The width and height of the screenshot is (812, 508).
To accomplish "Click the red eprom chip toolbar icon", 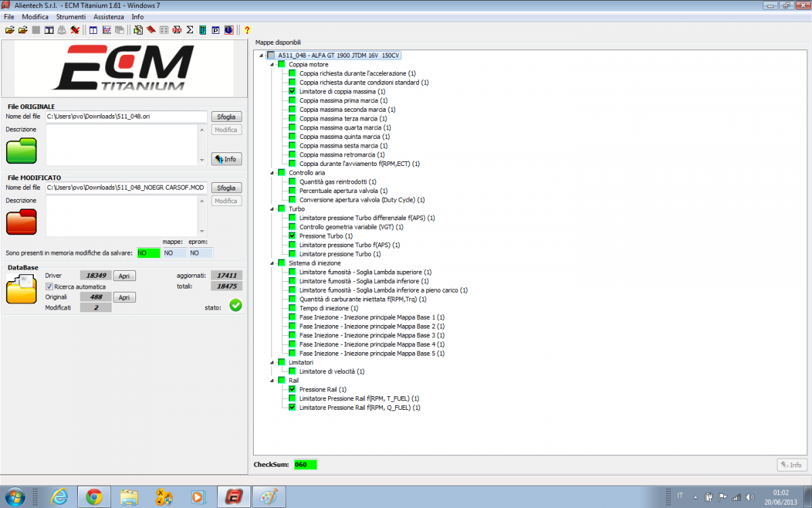I will click(151, 30).
